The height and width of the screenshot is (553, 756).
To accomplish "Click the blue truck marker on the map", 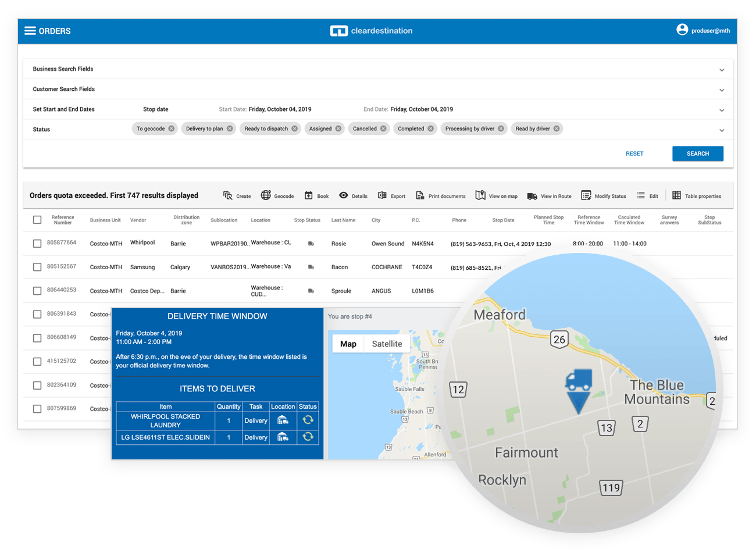I will pyautogui.click(x=578, y=391).
